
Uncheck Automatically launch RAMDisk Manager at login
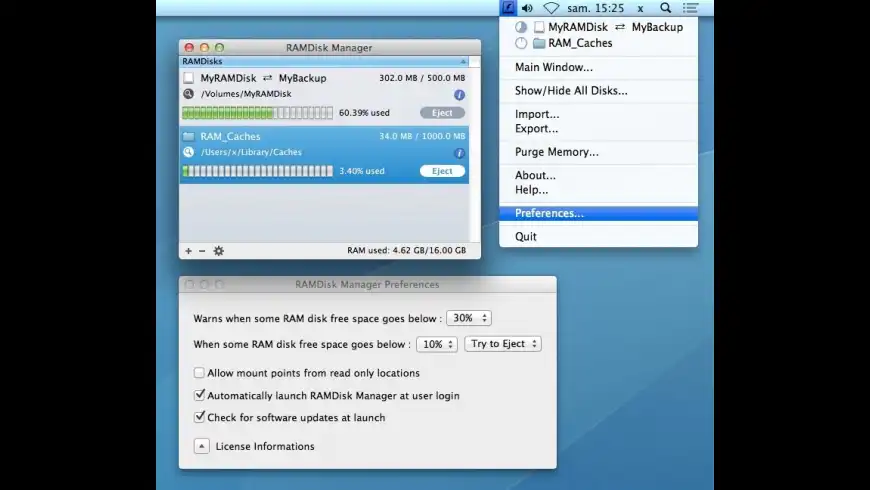(199, 395)
